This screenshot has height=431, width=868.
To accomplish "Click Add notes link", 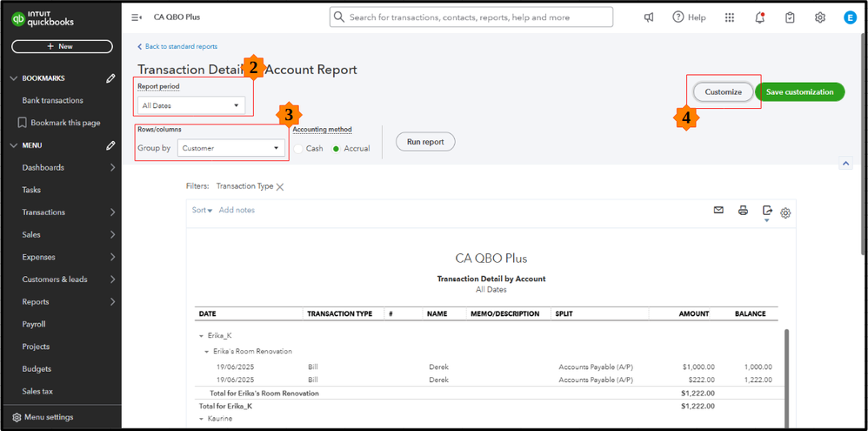I will coord(237,210).
